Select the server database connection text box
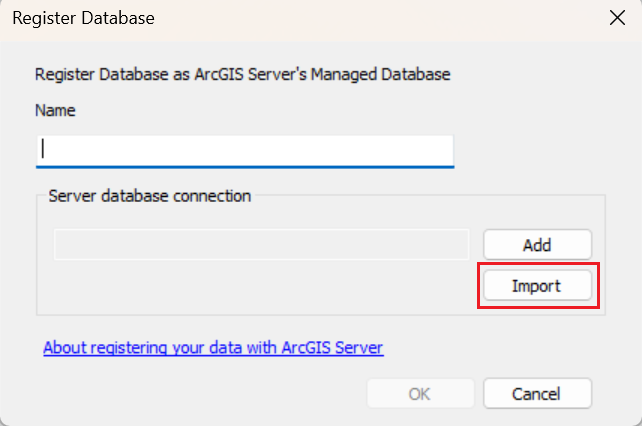642x426 pixels. [261, 245]
